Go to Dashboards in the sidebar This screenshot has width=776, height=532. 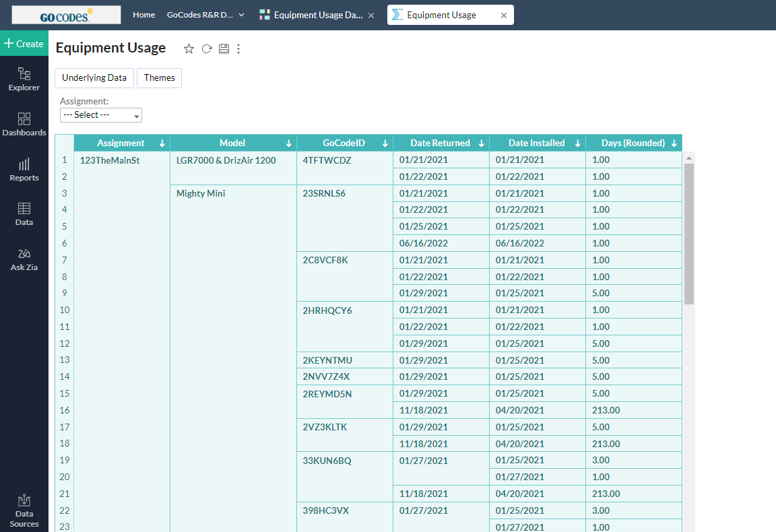(24, 124)
